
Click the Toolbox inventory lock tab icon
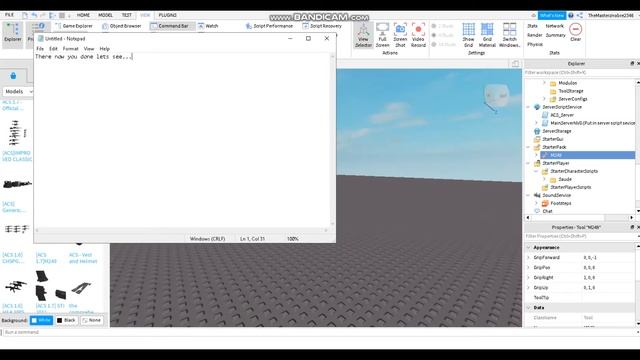(13, 76)
